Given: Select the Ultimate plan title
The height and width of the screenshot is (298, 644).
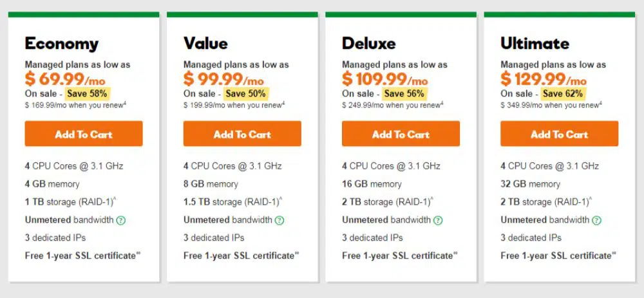Looking at the screenshot, I should (x=535, y=44).
